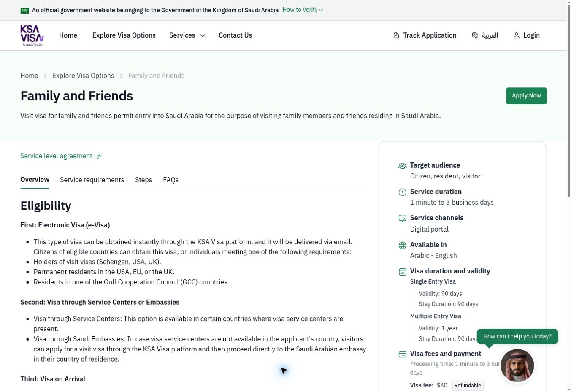Click the How can i help you today bubble
571x392 pixels.
[517, 336]
